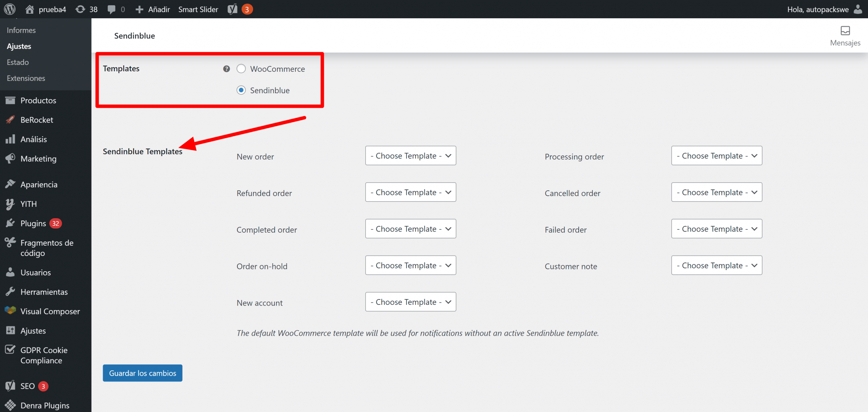
Task: Click the Denra Plugins menu label
Action: [x=45, y=405]
